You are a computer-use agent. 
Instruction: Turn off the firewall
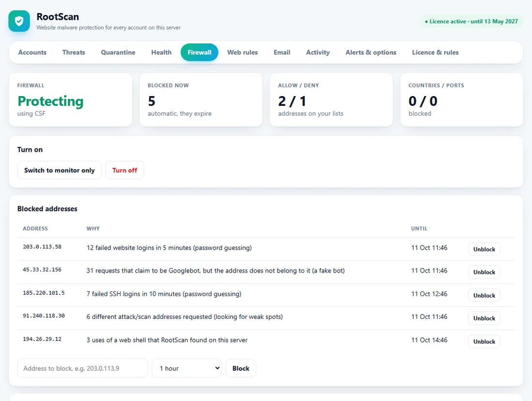[125, 170]
